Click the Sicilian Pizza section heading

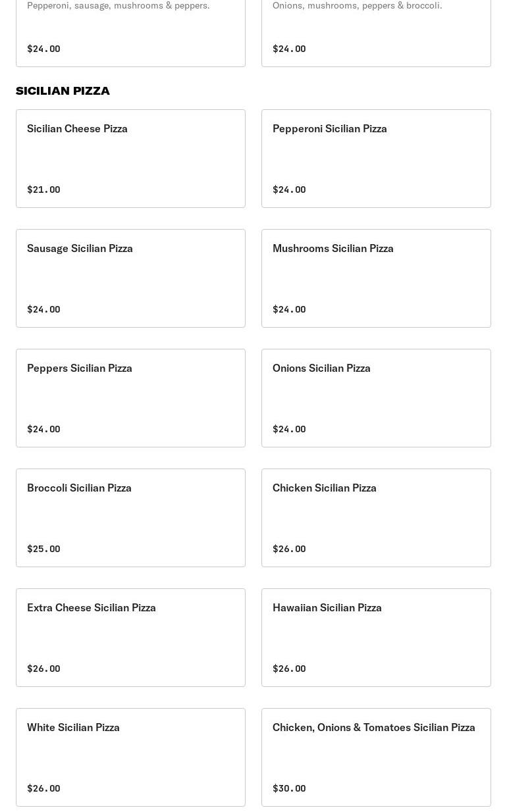point(63,91)
